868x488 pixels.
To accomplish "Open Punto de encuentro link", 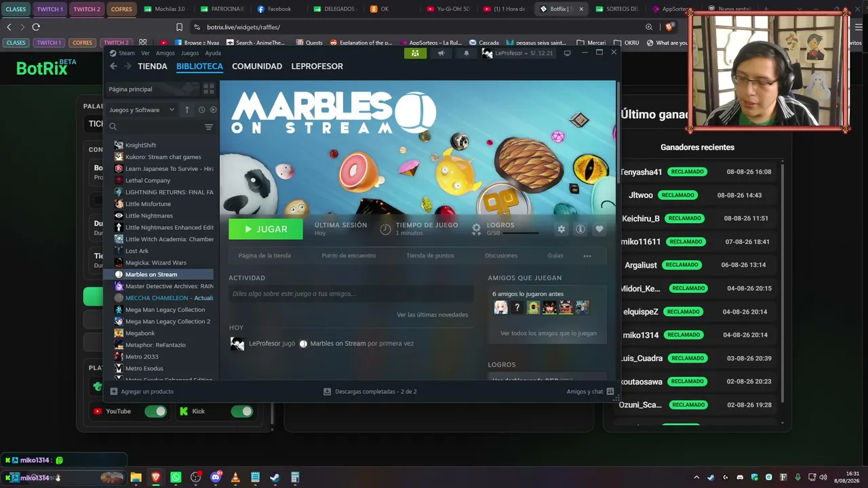I will [x=349, y=256].
